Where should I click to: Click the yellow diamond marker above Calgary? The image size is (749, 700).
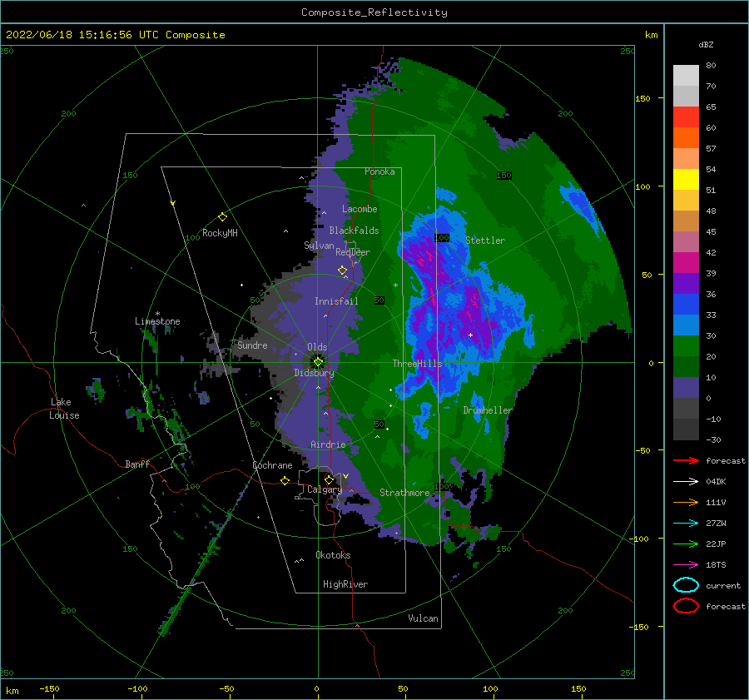(x=329, y=479)
